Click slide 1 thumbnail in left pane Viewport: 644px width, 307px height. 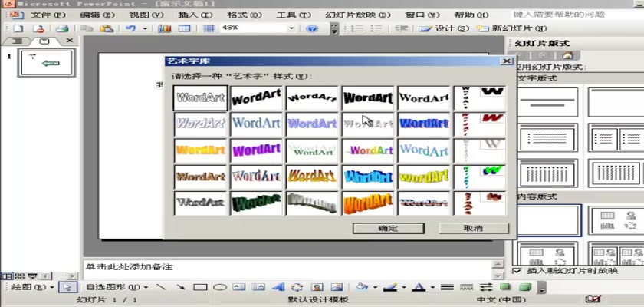tap(47, 63)
